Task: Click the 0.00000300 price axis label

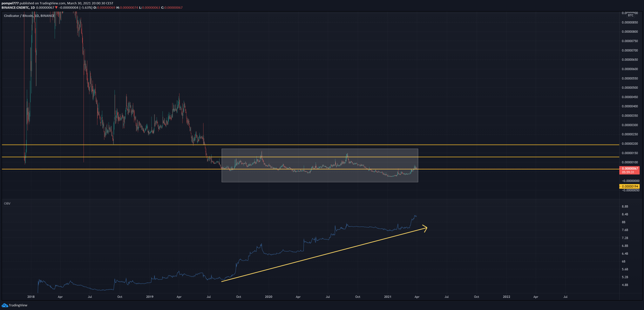Action: [x=631, y=125]
